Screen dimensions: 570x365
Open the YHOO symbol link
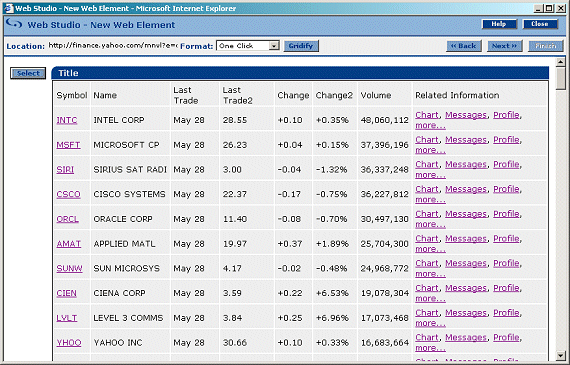(x=69, y=342)
